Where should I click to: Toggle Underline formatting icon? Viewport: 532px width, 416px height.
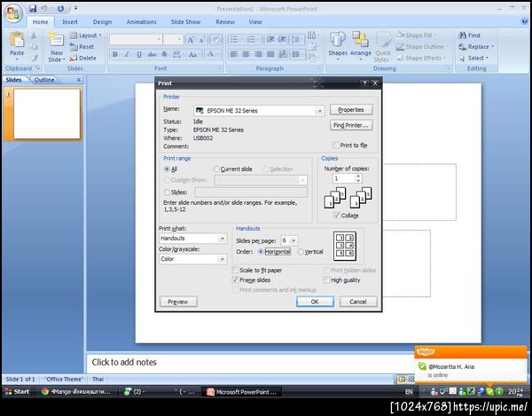pyautogui.click(x=139, y=54)
